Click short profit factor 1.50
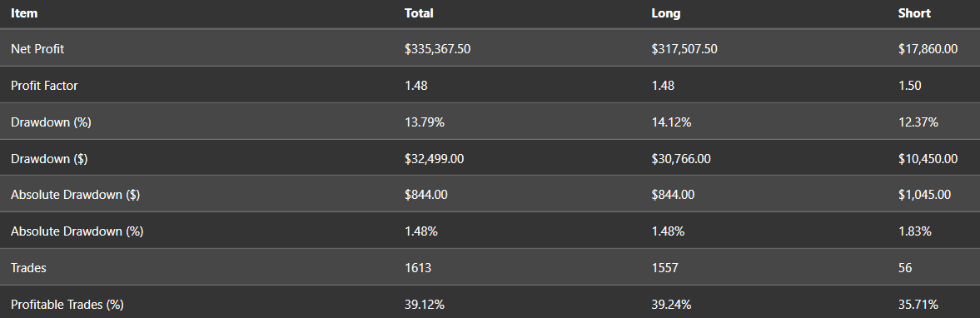Image resolution: width=980 pixels, height=318 pixels. point(910,86)
